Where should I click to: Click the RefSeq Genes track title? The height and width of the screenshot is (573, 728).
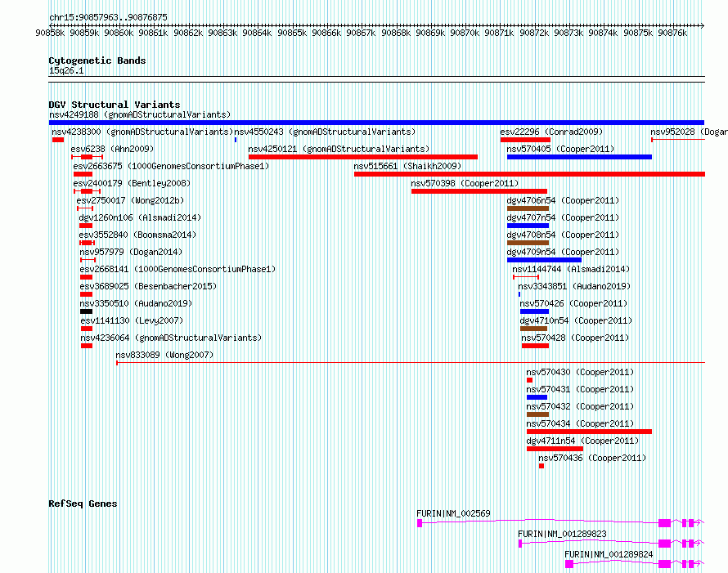pos(83,504)
